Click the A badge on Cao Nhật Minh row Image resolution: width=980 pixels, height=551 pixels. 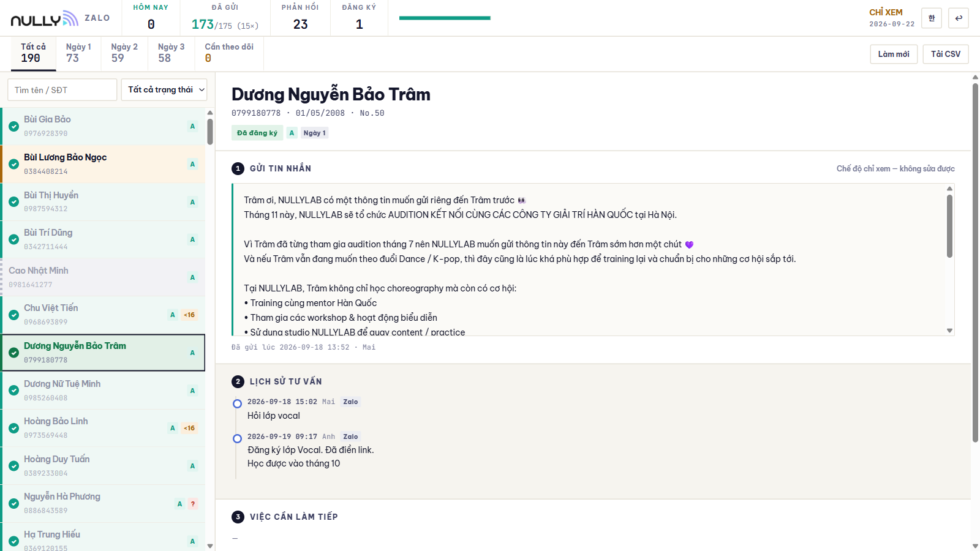click(x=192, y=277)
